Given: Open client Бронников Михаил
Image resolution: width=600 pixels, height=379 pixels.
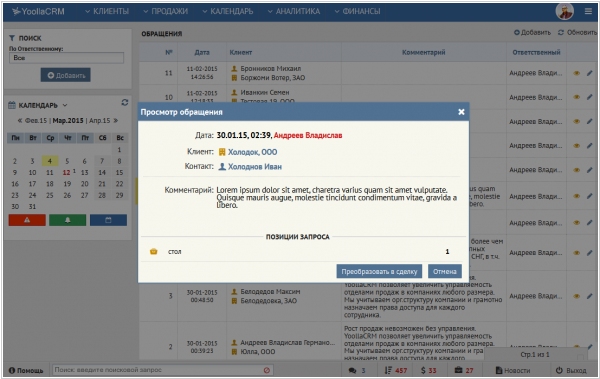Looking at the screenshot, I should tap(271, 69).
